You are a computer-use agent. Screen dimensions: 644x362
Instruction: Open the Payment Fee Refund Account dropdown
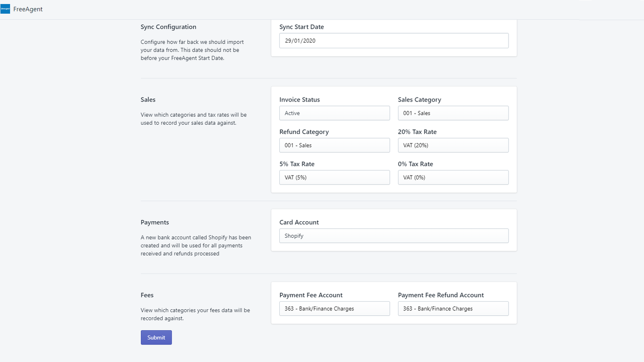453,308
